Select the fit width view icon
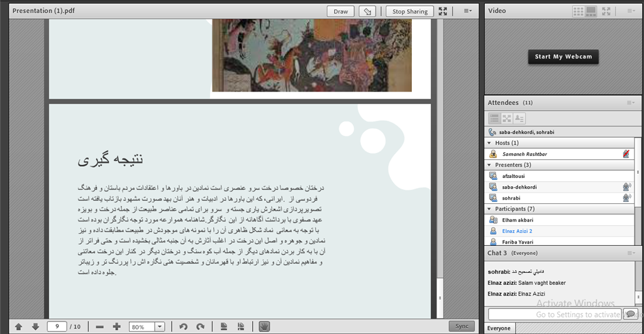 pos(241,326)
